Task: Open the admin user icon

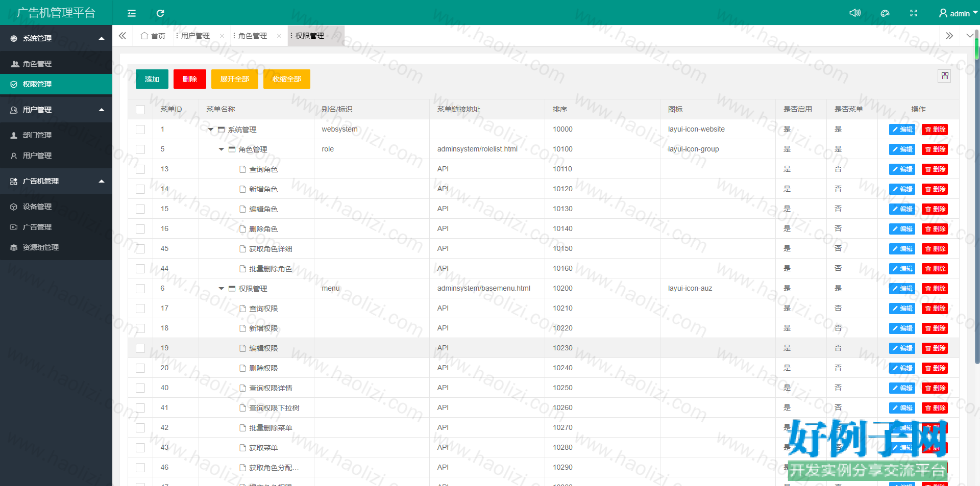Action: [943, 13]
